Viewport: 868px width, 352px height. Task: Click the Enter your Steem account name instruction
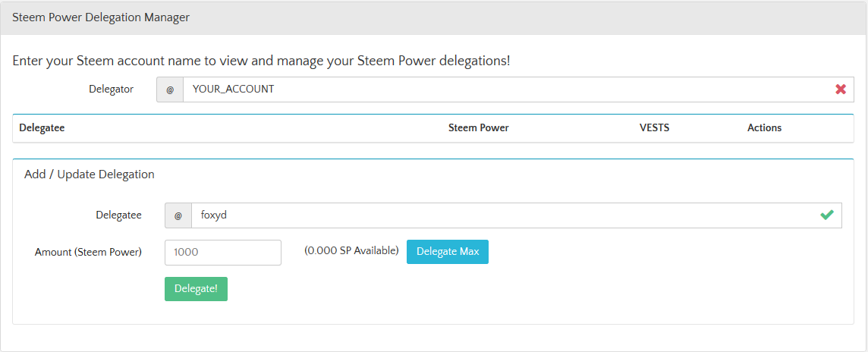point(261,61)
